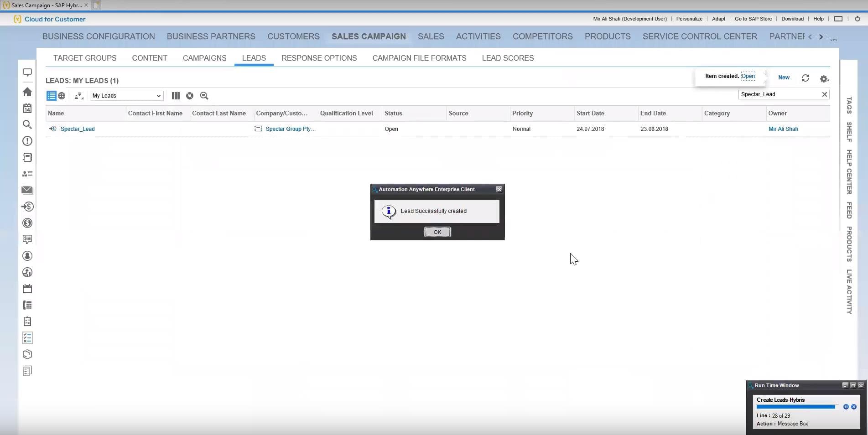The width and height of the screenshot is (868, 435).
Task: Switch to list table view
Action: pyautogui.click(x=51, y=96)
